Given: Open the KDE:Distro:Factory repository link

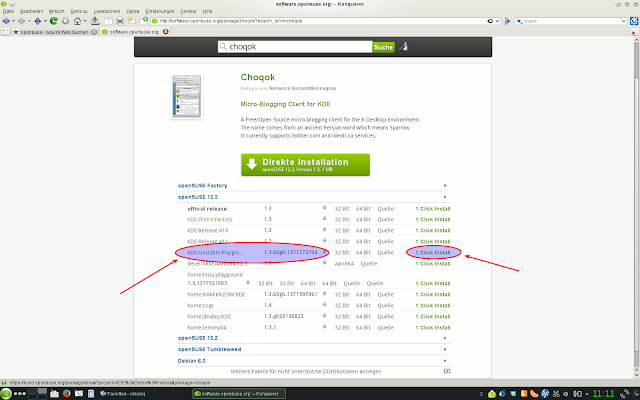Looking at the screenshot, I should (210, 219).
